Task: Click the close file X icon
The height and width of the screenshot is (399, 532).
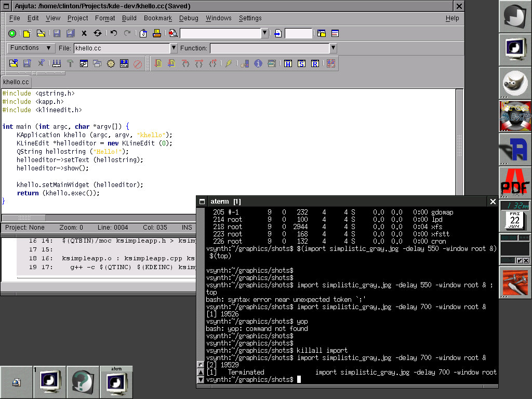Action: click(84, 33)
